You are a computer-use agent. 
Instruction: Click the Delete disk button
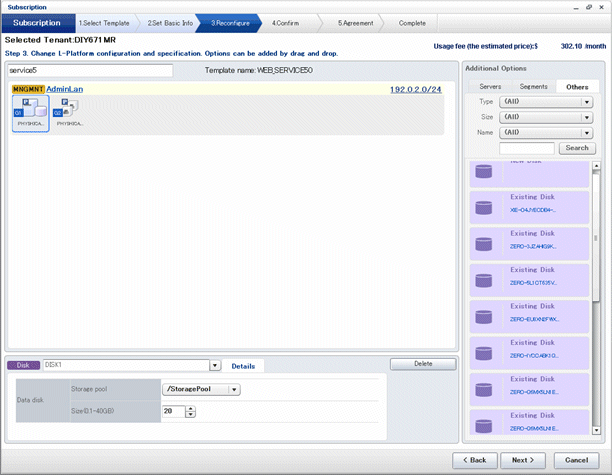click(x=423, y=364)
